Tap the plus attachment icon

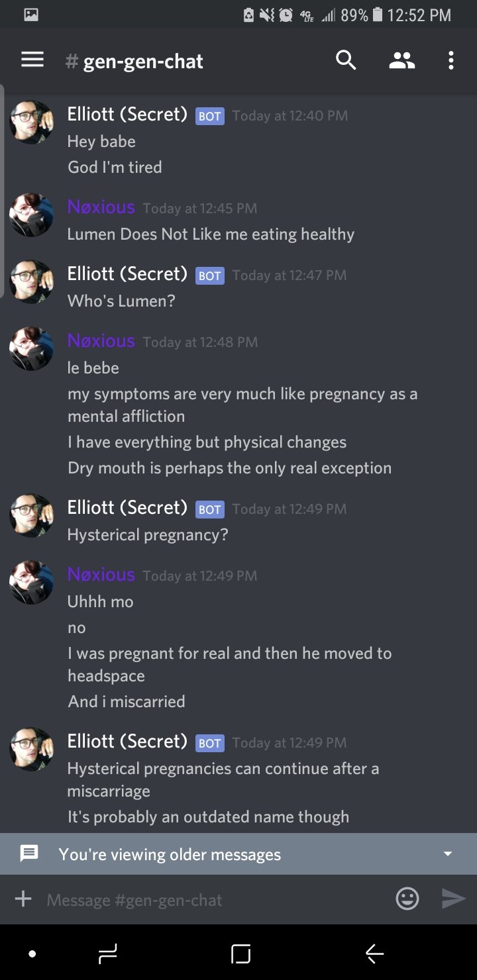click(x=23, y=899)
